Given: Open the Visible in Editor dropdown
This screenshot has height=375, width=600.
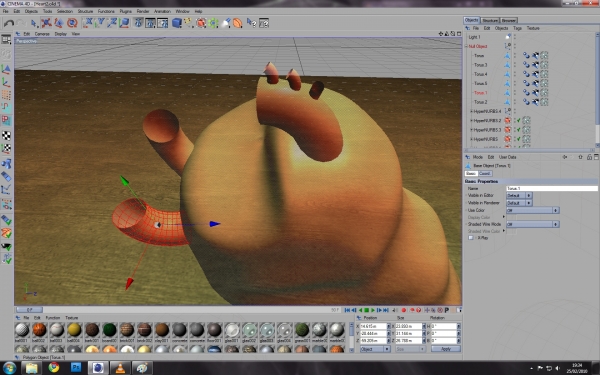Looking at the screenshot, I should [x=519, y=196].
